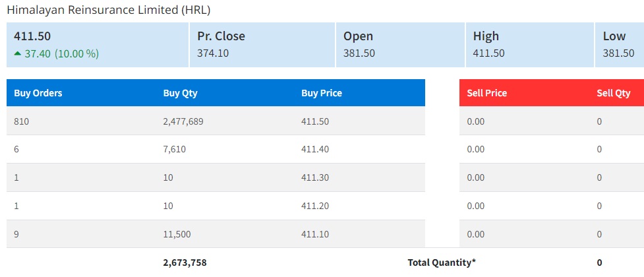644x277 pixels.
Task: Click the Buy Orders column header
Action: point(38,93)
